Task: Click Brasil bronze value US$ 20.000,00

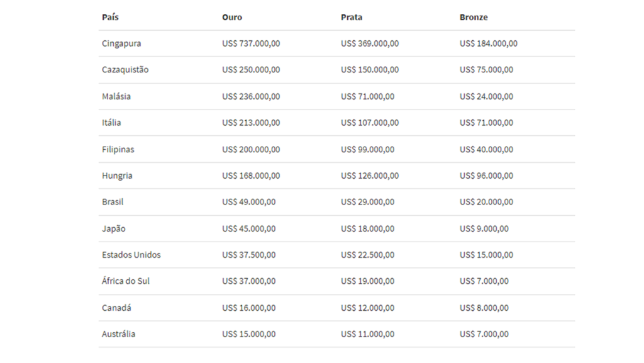Action: tap(486, 202)
